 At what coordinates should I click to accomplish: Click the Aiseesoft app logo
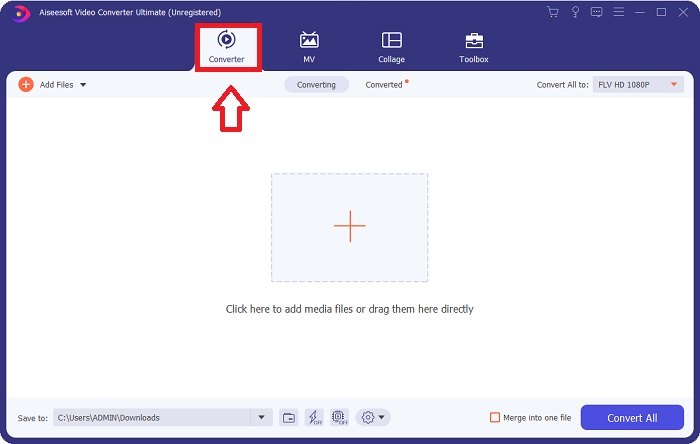[x=20, y=13]
